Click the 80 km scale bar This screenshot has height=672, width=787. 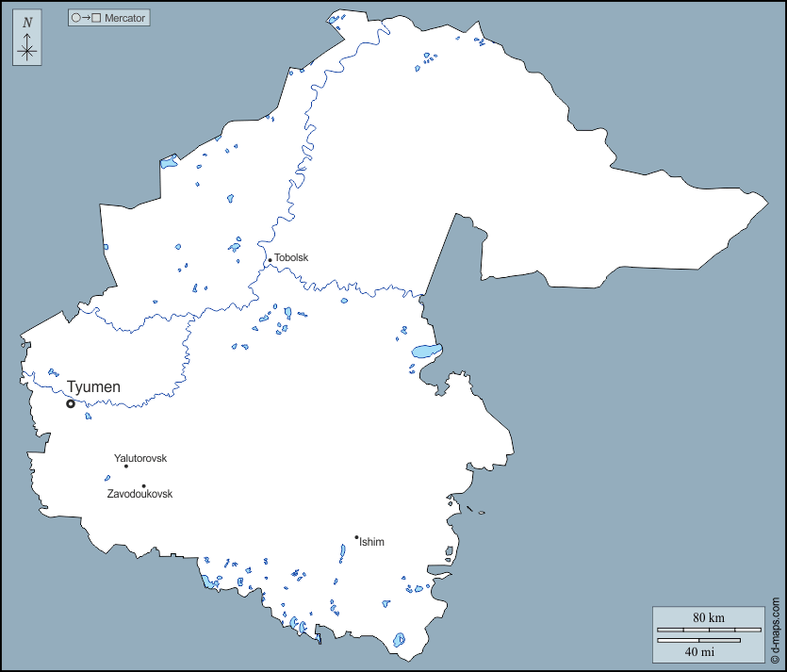pyautogui.click(x=709, y=629)
